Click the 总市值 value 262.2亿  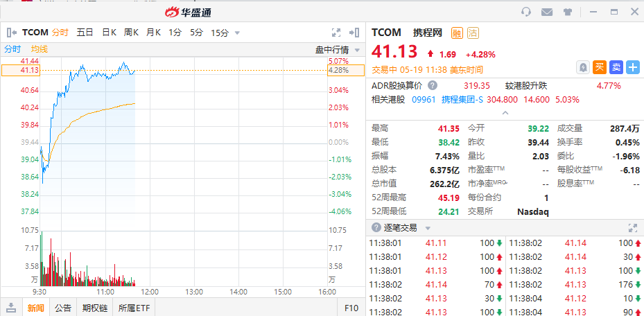click(445, 184)
